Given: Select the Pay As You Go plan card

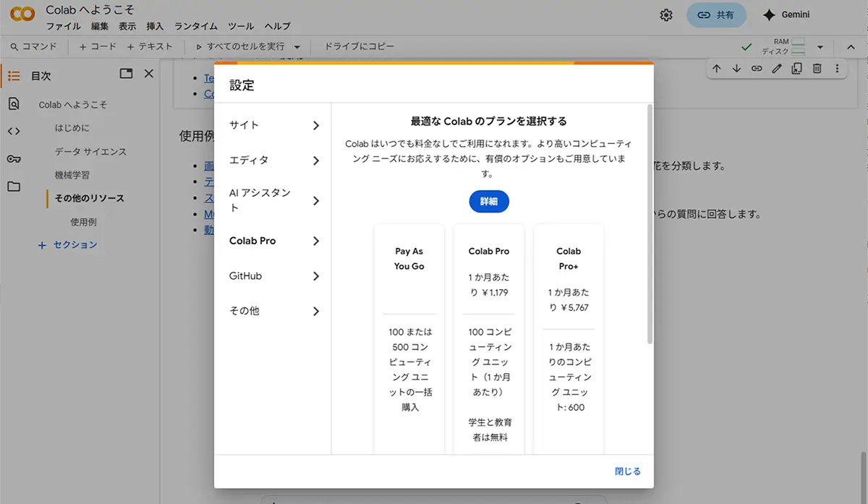Looking at the screenshot, I should tap(409, 339).
